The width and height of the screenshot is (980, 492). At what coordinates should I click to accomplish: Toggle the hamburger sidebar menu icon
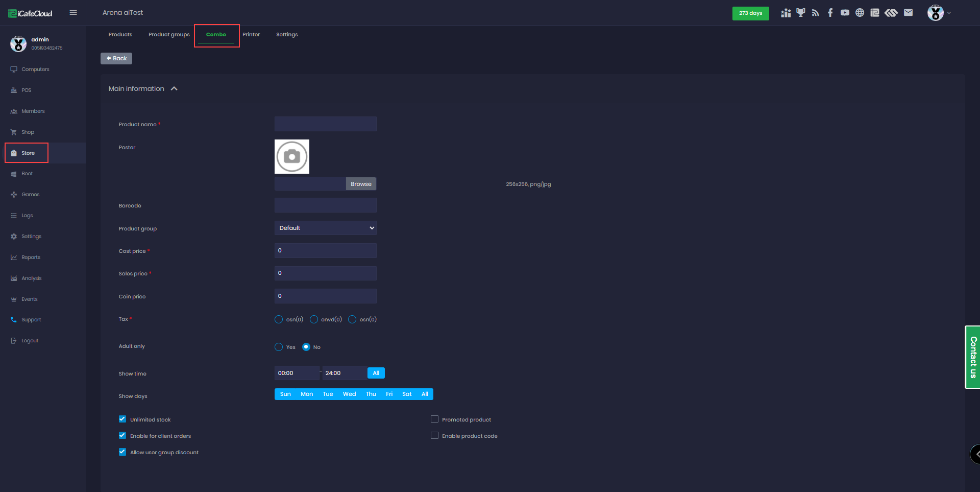pos(73,13)
